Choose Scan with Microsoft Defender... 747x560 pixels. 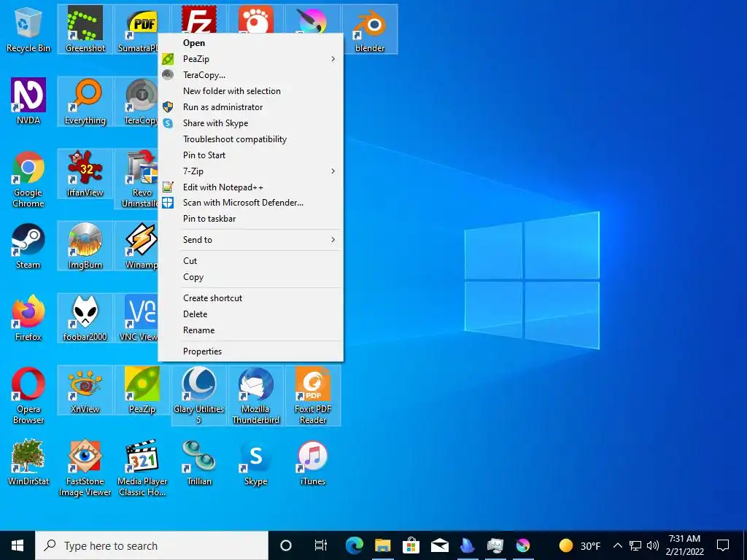(251, 203)
